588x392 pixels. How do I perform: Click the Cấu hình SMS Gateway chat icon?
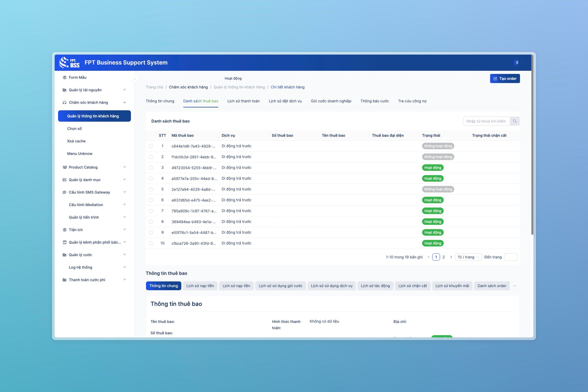coord(64,192)
